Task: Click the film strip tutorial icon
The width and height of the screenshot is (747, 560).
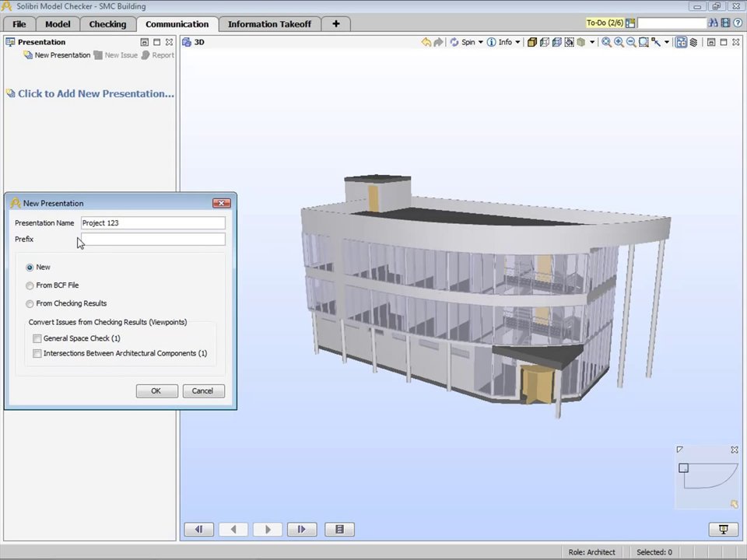Action: pyautogui.click(x=725, y=23)
